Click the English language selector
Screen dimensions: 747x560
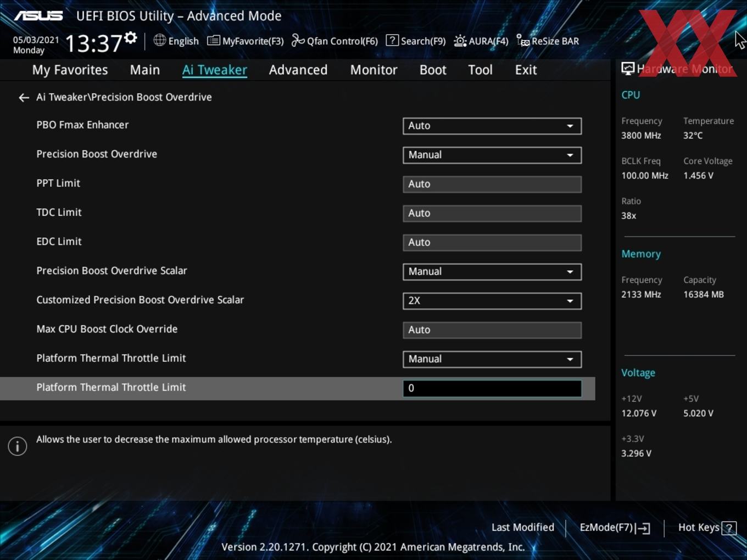183,41
